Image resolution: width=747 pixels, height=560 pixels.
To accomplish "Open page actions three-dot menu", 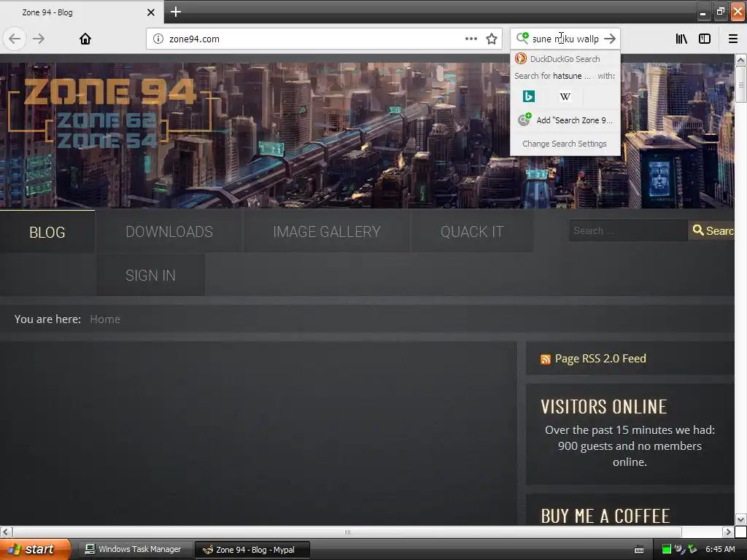I will click(471, 39).
